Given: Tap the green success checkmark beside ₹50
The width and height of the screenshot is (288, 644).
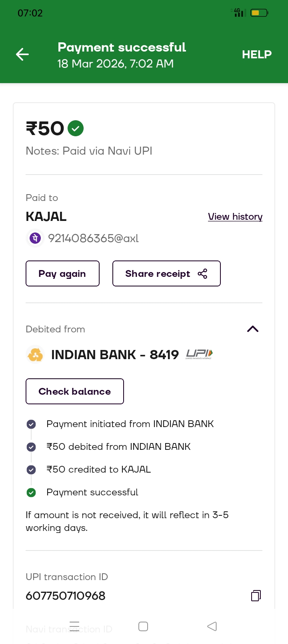Looking at the screenshot, I should (x=76, y=129).
